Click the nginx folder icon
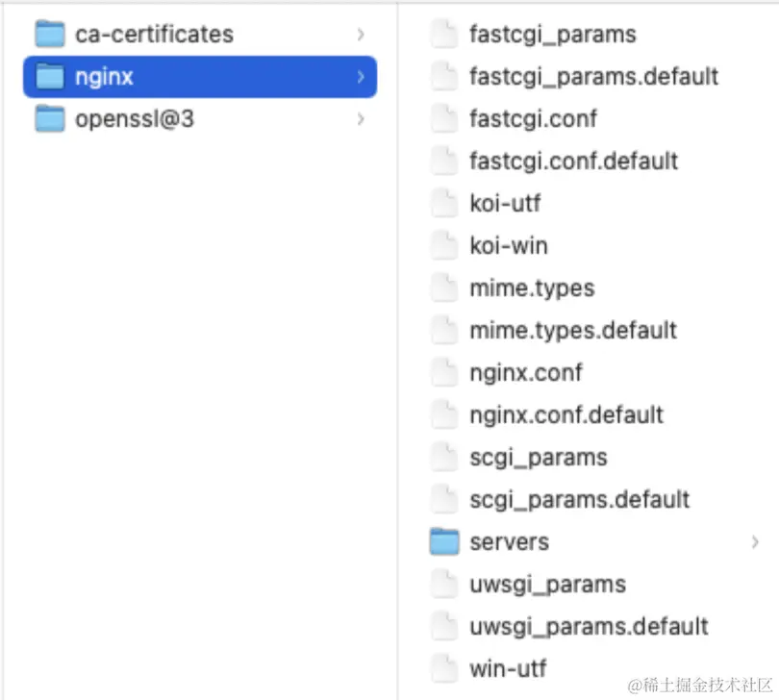Viewport: 779px width, 700px height. (x=50, y=77)
